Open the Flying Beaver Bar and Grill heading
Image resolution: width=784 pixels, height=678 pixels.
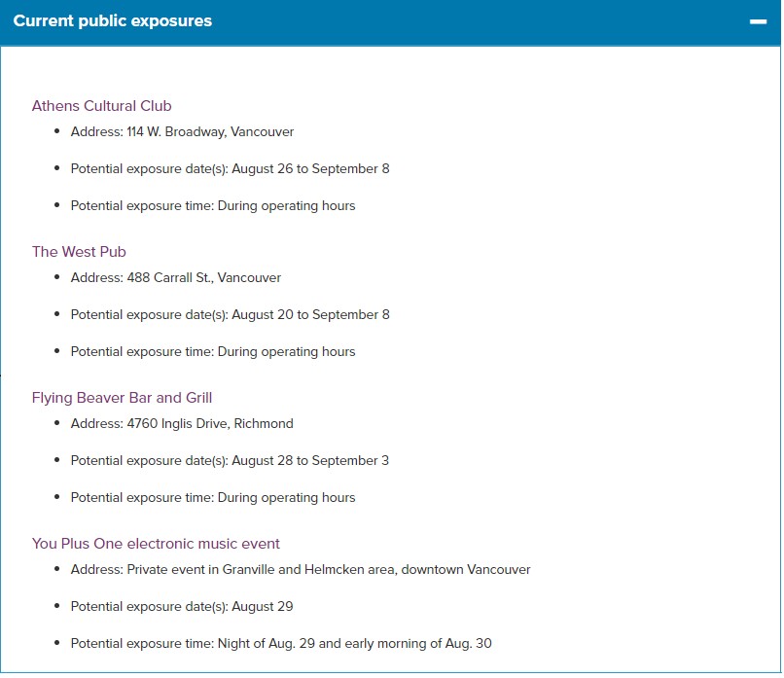(122, 398)
